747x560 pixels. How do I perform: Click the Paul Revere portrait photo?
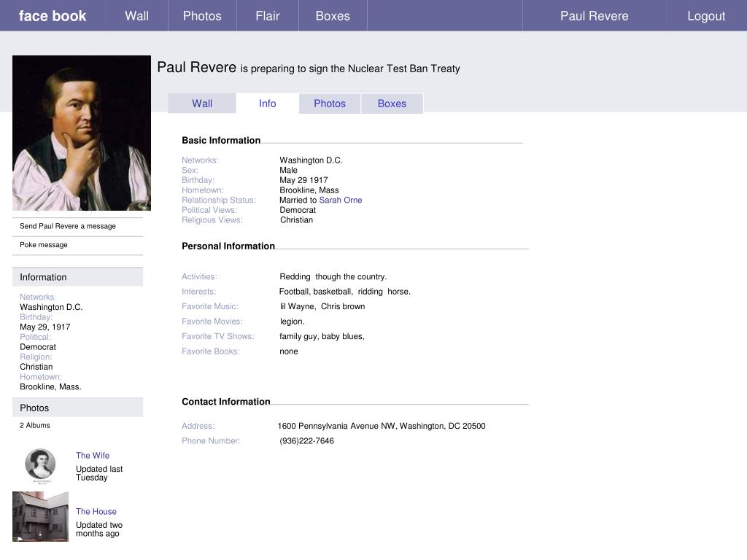(82, 133)
